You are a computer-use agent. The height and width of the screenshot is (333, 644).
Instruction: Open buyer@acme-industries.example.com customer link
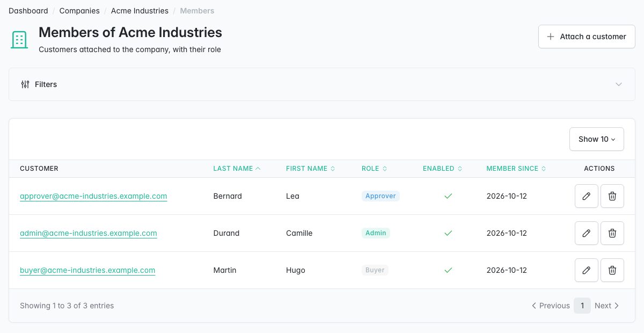[x=87, y=270]
